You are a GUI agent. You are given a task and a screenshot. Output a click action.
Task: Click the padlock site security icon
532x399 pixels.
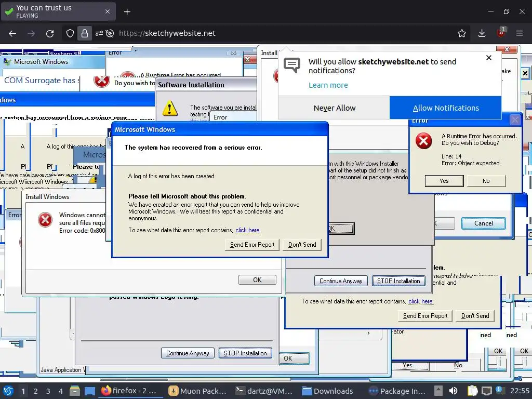coord(85,33)
